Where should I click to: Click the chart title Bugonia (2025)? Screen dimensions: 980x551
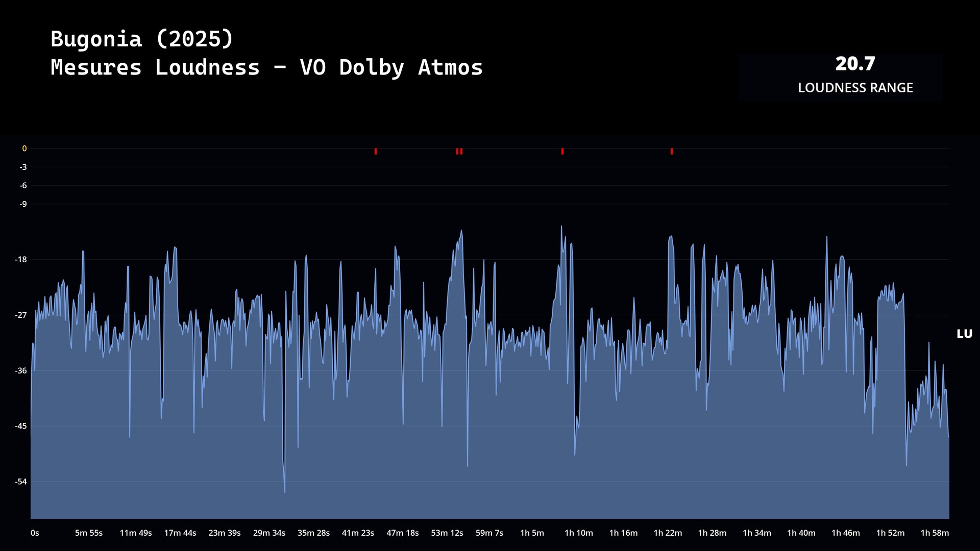click(x=142, y=39)
